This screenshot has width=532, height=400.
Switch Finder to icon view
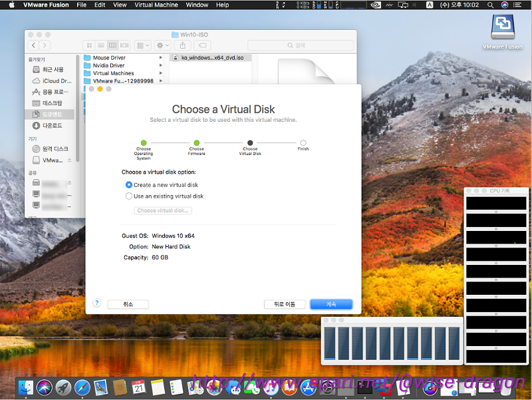coord(89,45)
